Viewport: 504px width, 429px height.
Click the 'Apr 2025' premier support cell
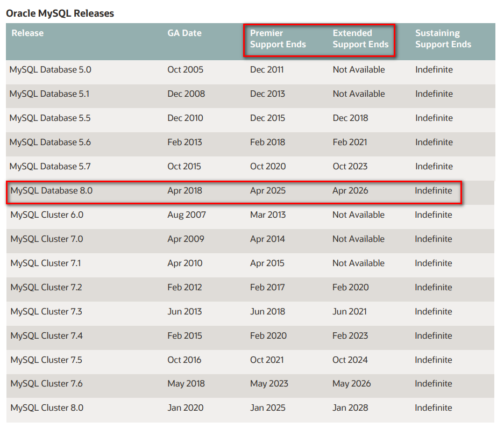tap(268, 190)
